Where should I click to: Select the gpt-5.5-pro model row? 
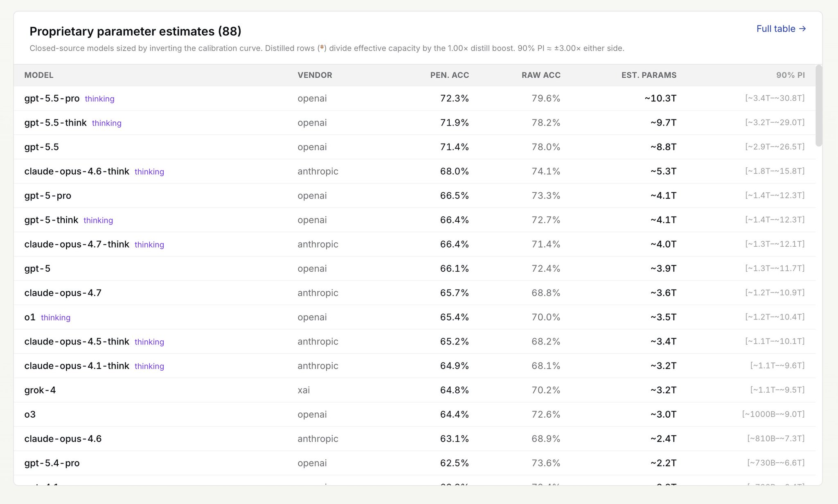[x=414, y=98]
